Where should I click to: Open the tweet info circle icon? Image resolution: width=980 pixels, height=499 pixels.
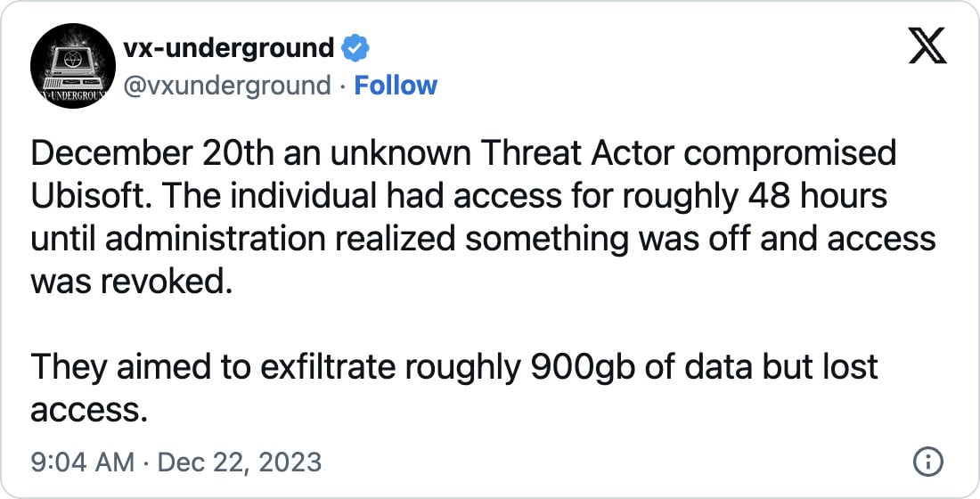pos(927,462)
